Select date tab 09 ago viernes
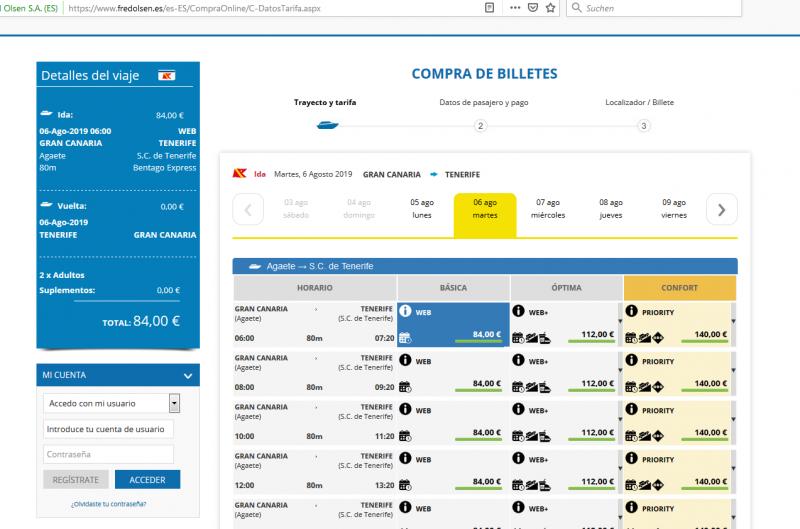800x529 pixels. click(674, 209)
